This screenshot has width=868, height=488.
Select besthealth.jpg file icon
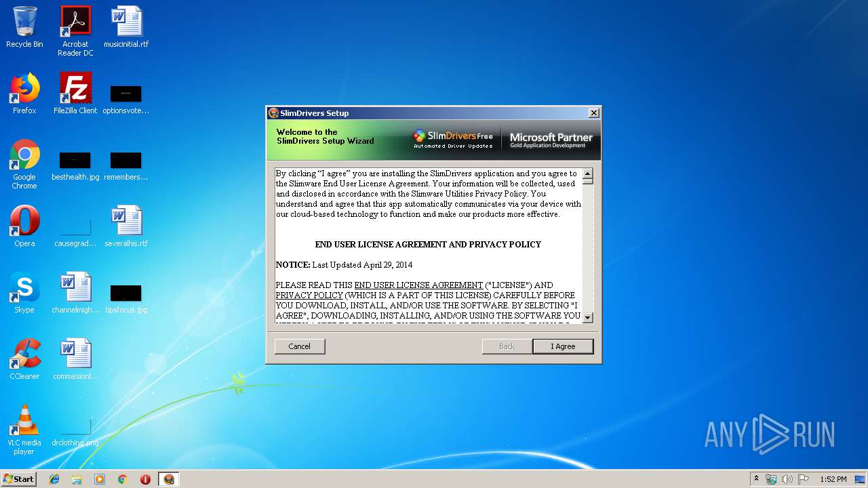tap(75, 165)
